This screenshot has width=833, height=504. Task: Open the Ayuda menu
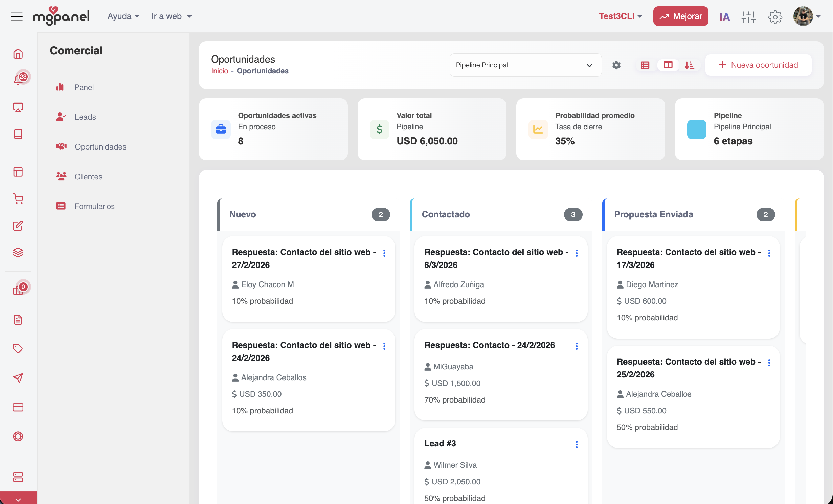tap(123, 16)
